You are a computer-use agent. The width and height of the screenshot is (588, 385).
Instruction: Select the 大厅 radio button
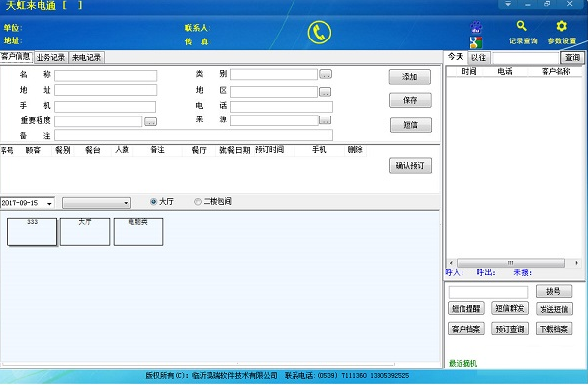[153, 201]
